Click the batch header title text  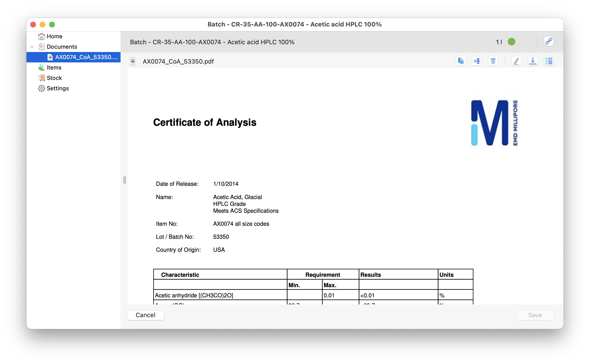click(212, 42)
